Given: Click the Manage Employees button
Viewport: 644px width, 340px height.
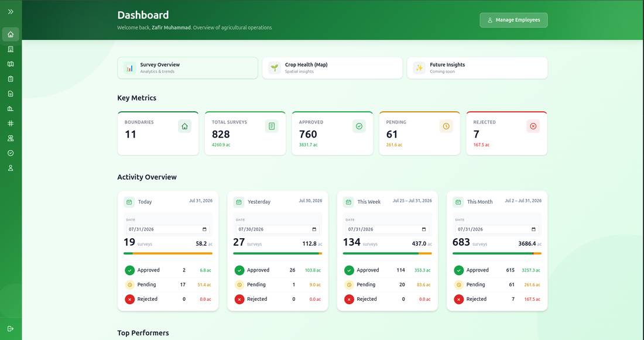Looking at the screenshot, I should coord(513,20).
